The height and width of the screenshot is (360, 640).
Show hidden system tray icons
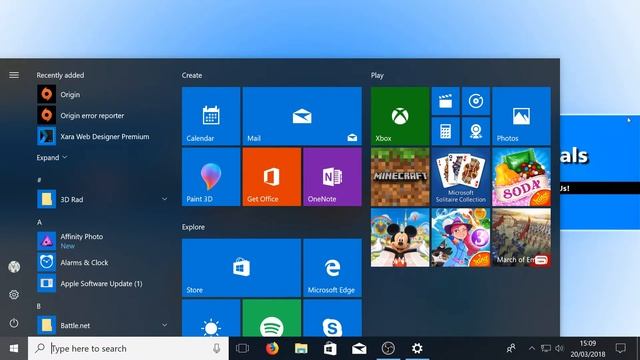(531, 349)
